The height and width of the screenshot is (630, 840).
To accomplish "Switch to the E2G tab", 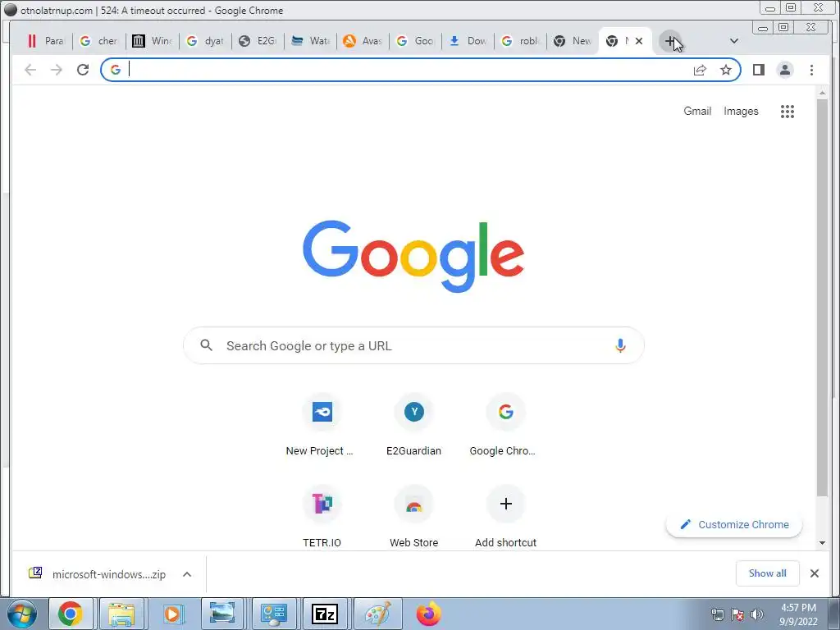I will pos(258,41).
